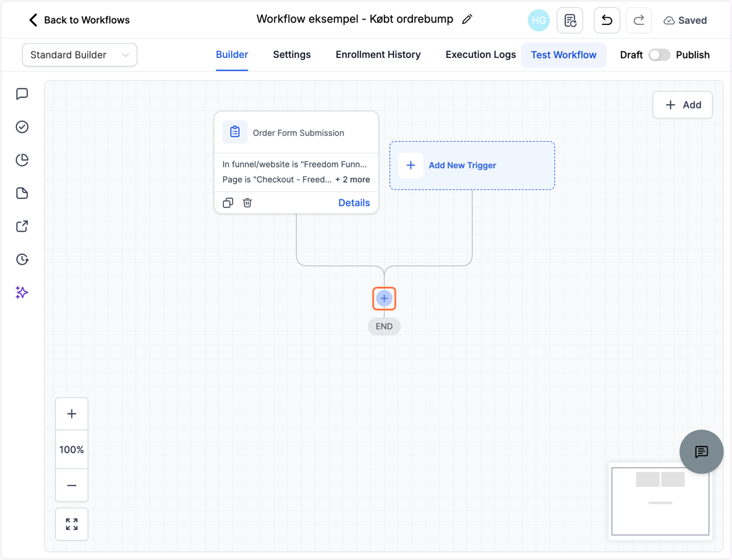Redo the last change
This screenshot has width=732, height=560.
(639, 20)
